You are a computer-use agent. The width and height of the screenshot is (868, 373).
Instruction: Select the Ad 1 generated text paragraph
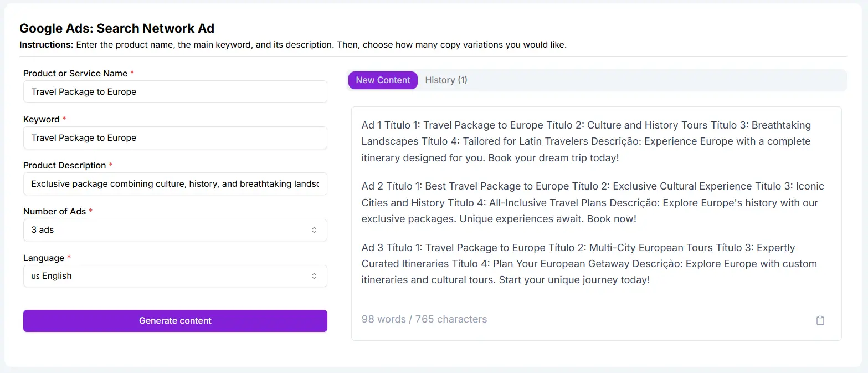click(586, 141)
